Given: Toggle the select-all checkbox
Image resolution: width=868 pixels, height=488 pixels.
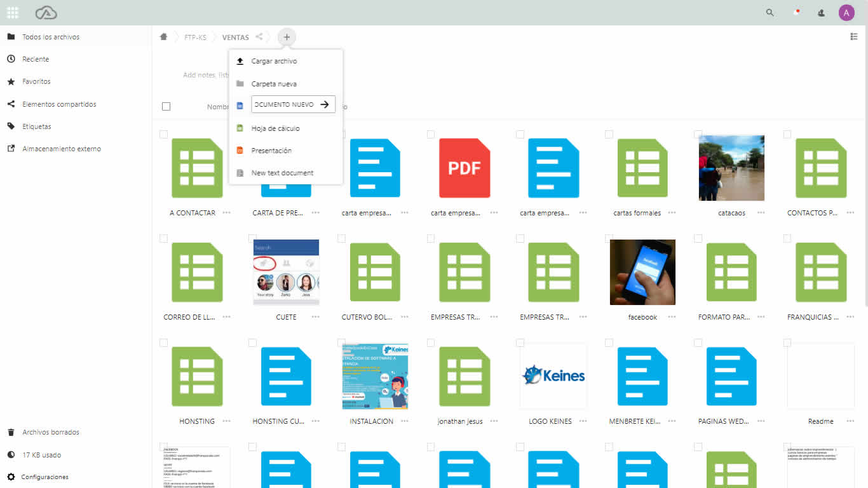Looking at the screenshot, I should coord(166,106).
